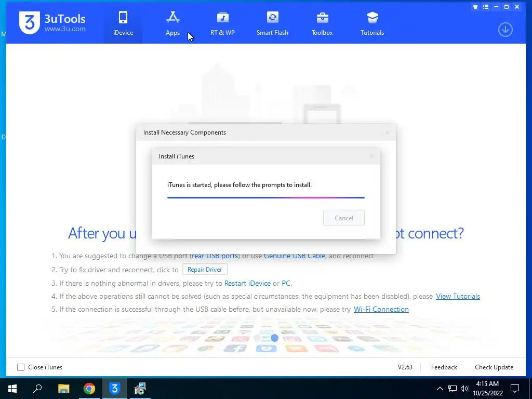
Task: Click the 'iTunes is started' message text
Action: [239, 185]
